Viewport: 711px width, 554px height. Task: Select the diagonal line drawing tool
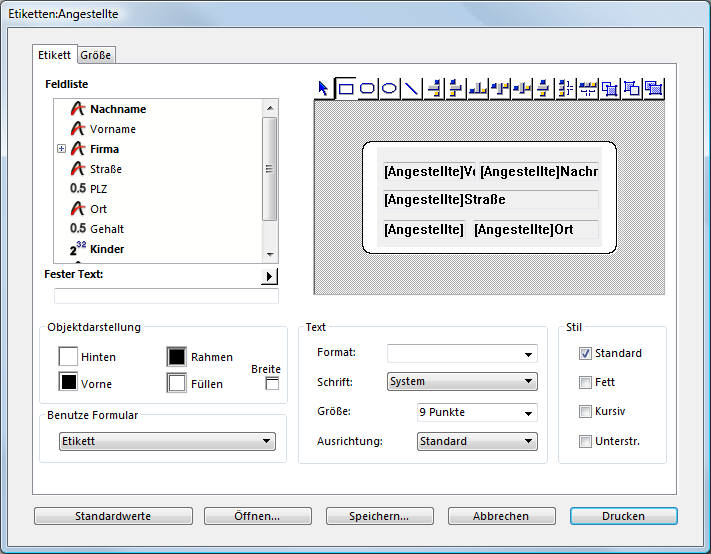click(411, 88)
